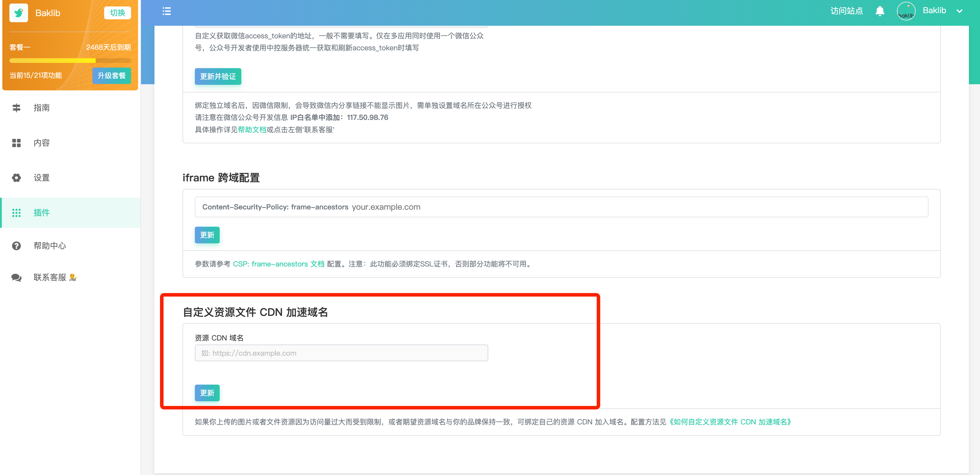Screen dimensions: 980x475
Task: Click the Baklib user avatar
Action: pyautogui.click(x=906, y=11)
